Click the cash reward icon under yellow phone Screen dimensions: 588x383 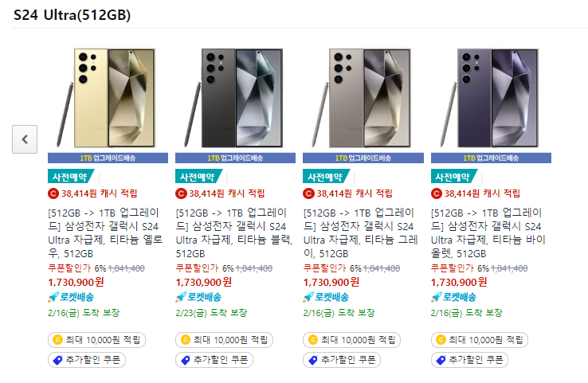(x=53, y=193)
